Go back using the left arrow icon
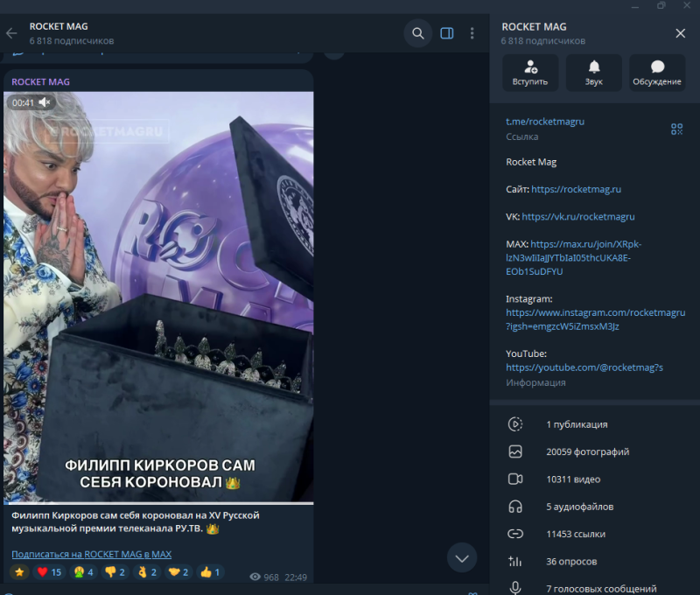The image size is (700, 595). [x=11, y=33]
